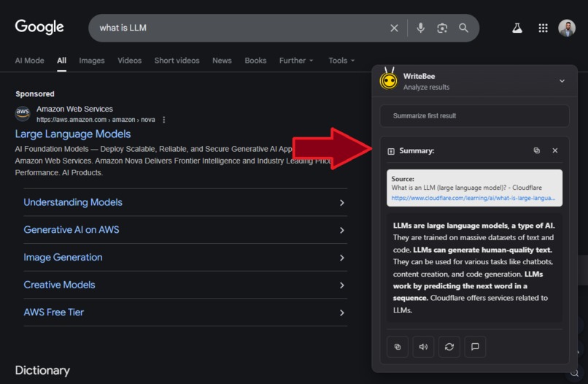
Task: Open chat about summary icon
Action: pos(475,347)
